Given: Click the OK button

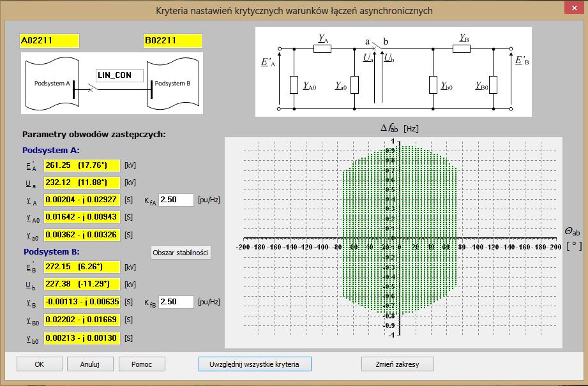Looking at the screenshot, I should (x=40, y=364).
